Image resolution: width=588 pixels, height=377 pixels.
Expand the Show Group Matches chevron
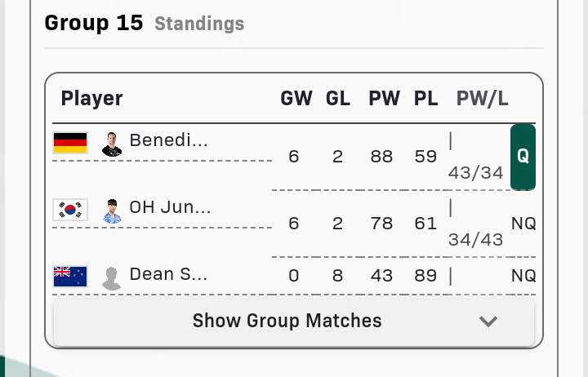pyautogui.click(x=488, y=322)
